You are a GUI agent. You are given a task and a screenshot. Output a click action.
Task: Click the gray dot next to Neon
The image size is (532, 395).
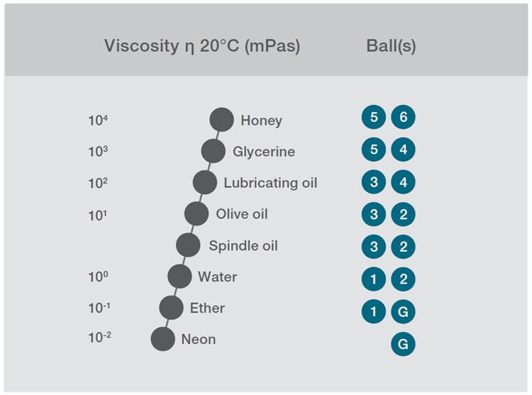coord(162,339)
